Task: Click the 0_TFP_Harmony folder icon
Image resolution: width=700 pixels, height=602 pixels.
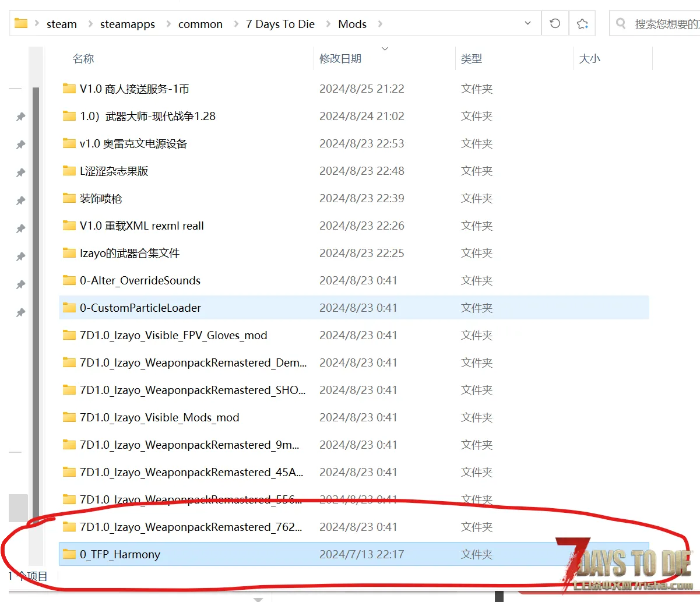Action: coord(69,554)
